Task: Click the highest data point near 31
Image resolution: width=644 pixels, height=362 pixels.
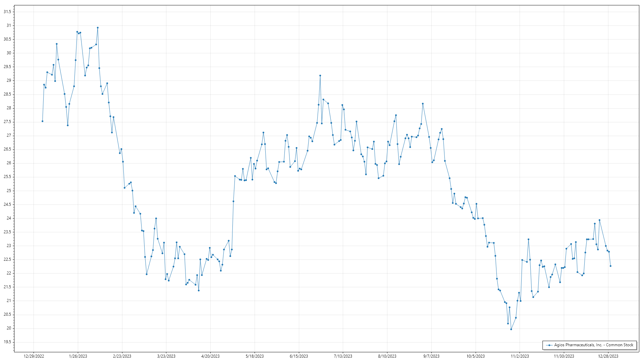Action: [98, 28]
